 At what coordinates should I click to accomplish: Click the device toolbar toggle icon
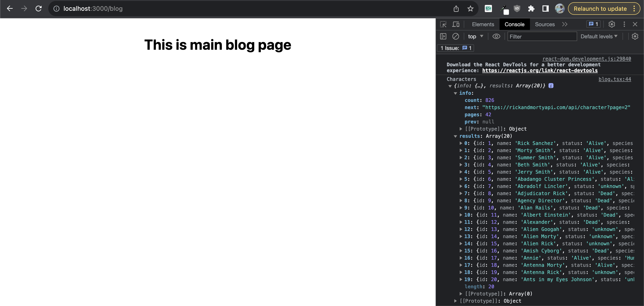(455, 24)
